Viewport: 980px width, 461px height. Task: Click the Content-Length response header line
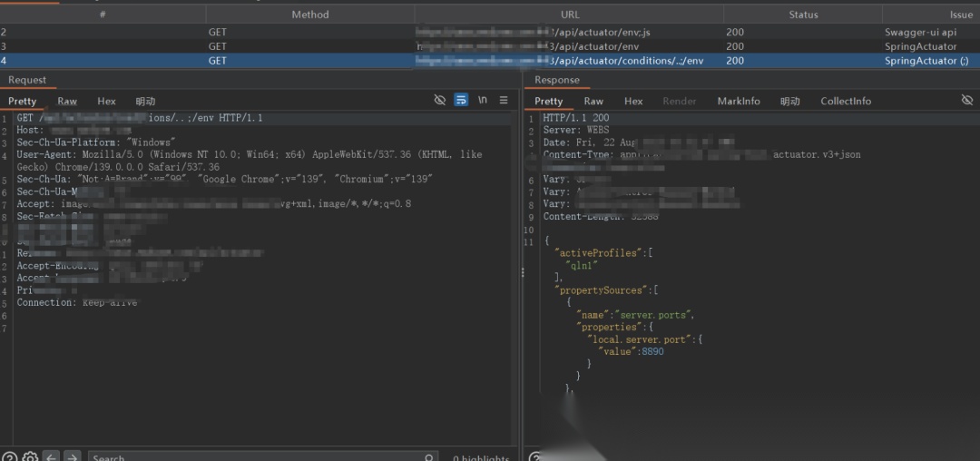601,216
